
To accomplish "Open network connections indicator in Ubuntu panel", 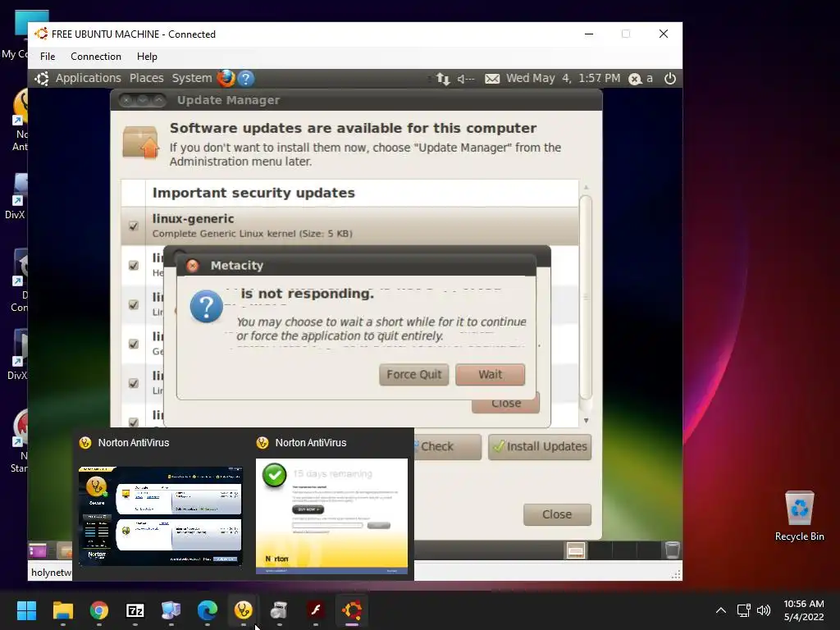I will coord(442,79).
